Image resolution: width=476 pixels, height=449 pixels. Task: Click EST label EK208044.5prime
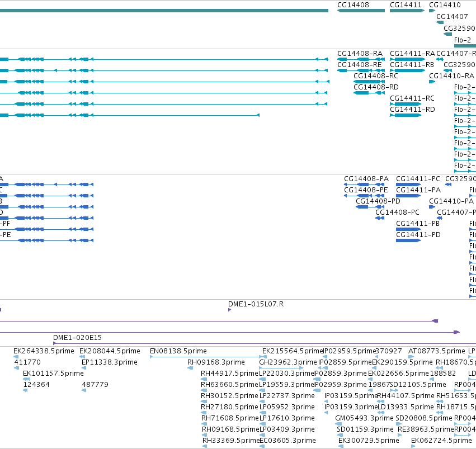click(110, 351)
